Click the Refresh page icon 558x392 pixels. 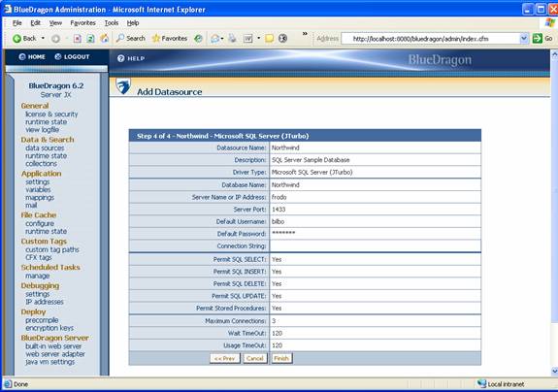point(91,39)
